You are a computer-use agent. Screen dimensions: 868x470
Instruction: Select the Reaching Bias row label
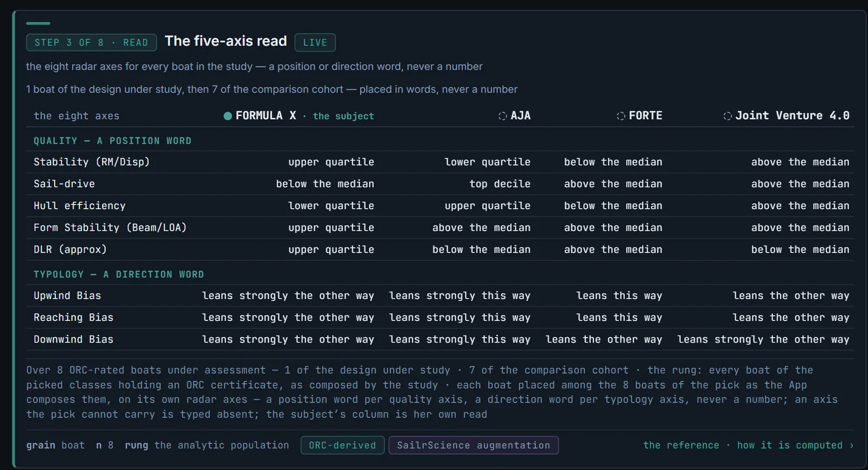tap(73, 318)
